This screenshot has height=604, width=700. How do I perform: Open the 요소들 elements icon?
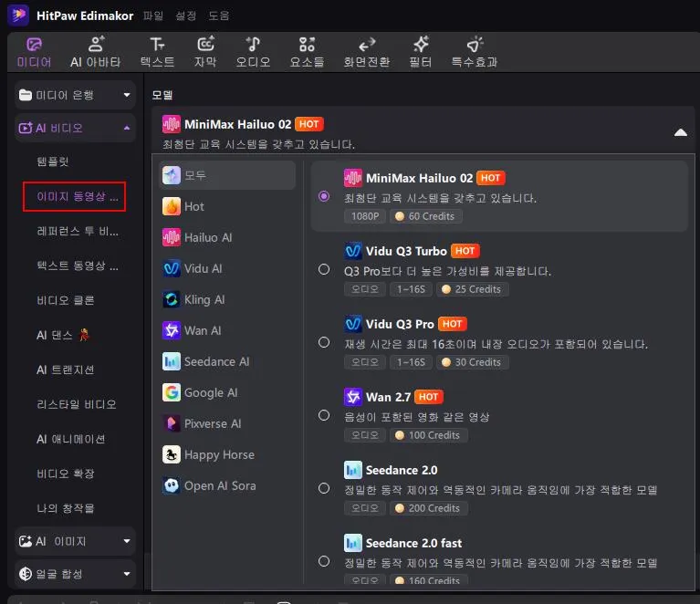(307, 44)
